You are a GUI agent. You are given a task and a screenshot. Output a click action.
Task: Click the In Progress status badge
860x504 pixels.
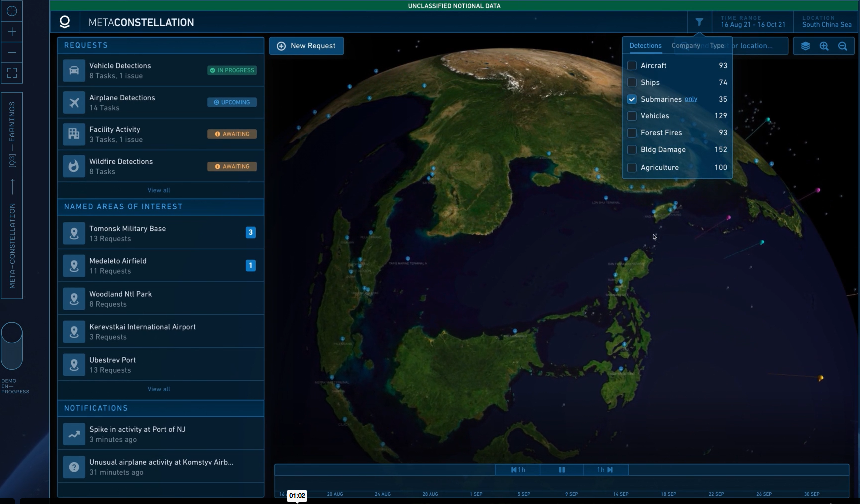tap(232, 70)
